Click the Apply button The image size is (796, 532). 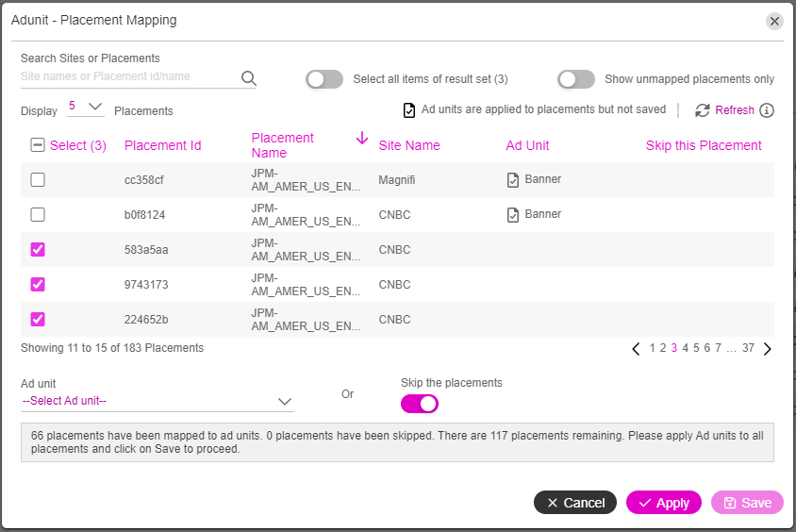coord(664,503)
